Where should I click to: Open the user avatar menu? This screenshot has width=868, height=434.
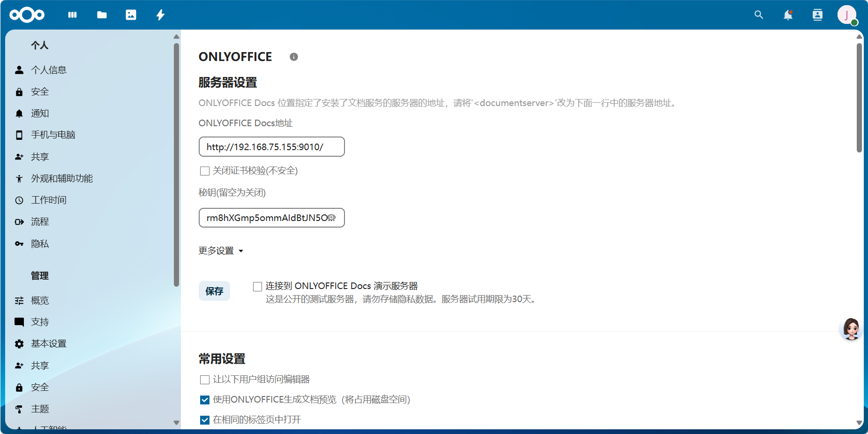[847, 15]
